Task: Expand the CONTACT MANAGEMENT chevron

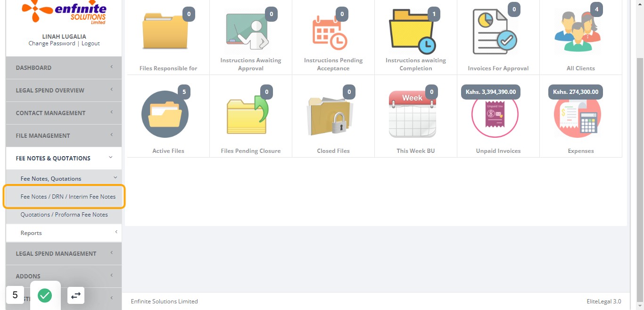Action: [112, 112]
